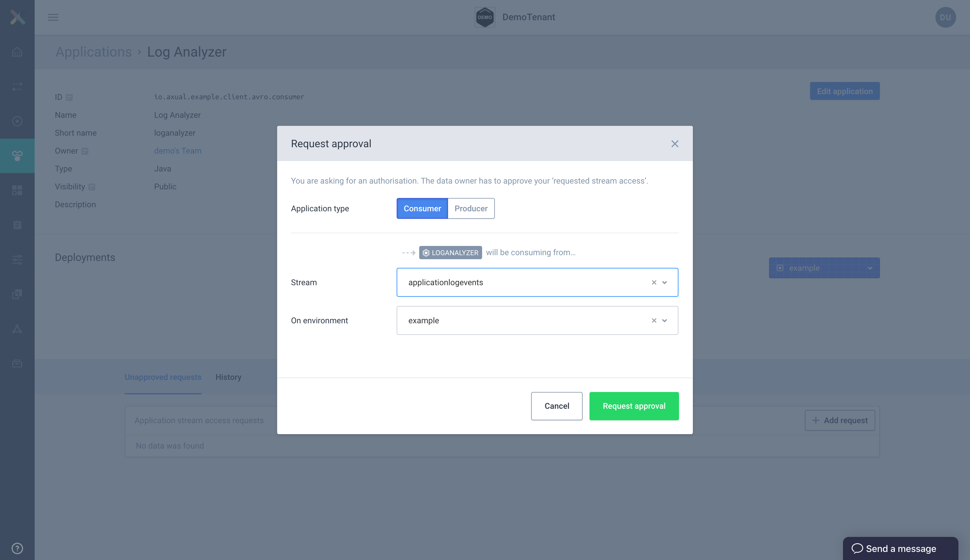This screenshot has height=560, width=970.
Task: Select the Consumer application type toggle
Action: 422,208
